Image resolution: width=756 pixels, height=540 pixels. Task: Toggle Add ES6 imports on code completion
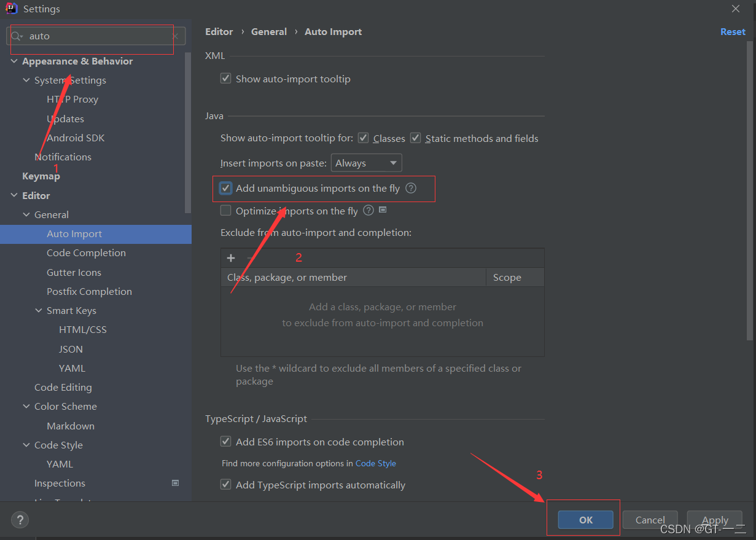click(225, 442)
